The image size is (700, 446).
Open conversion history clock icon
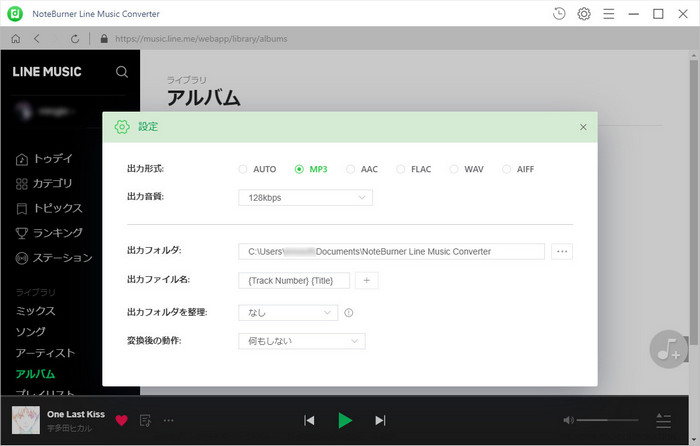tap(559, 14)
